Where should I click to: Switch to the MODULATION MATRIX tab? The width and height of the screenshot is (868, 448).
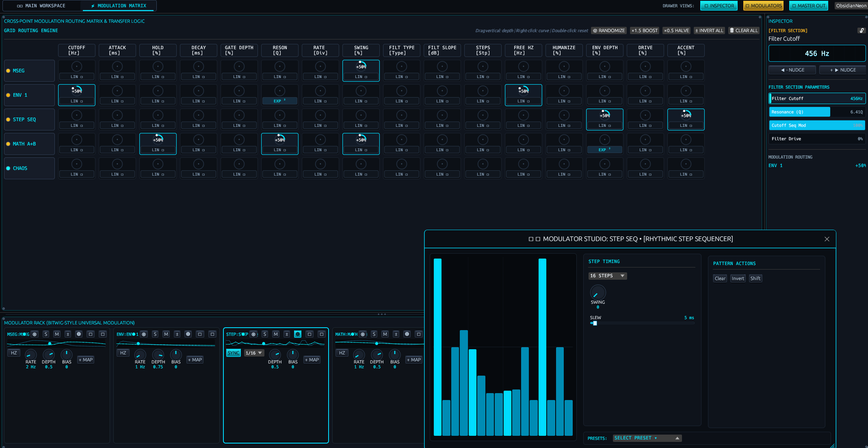118,6
